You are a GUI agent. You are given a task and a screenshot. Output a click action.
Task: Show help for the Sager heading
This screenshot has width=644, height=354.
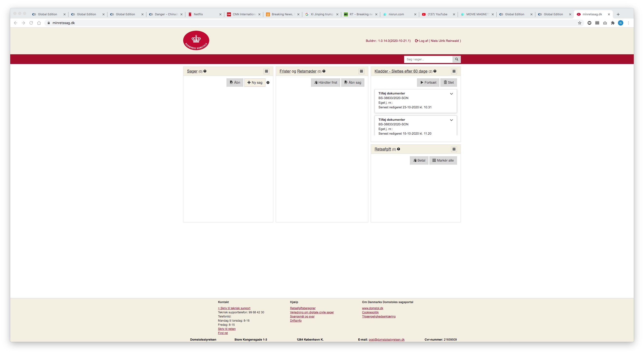point(205,71)
